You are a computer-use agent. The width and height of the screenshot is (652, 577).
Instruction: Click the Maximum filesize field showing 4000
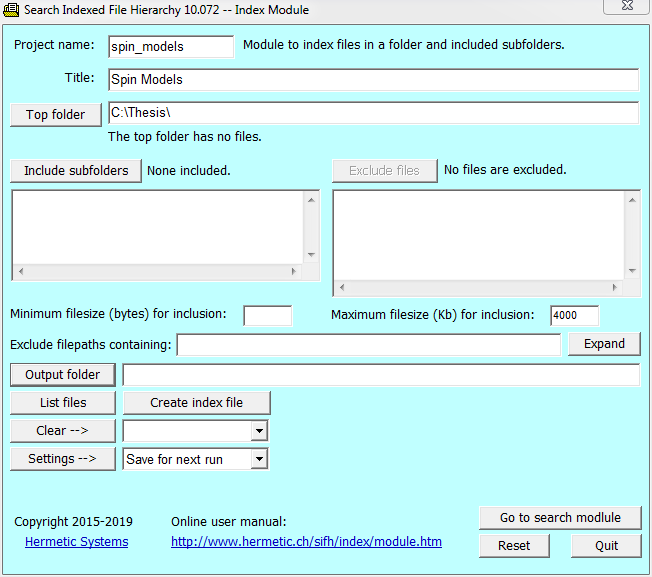575,316
